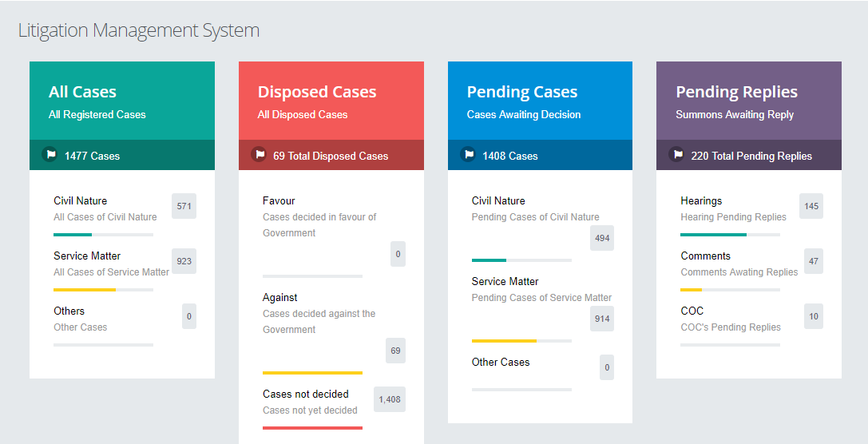Click the 571 badge for Civil Nature
Viewport: 868px width, 444px height.
point(184,206)
